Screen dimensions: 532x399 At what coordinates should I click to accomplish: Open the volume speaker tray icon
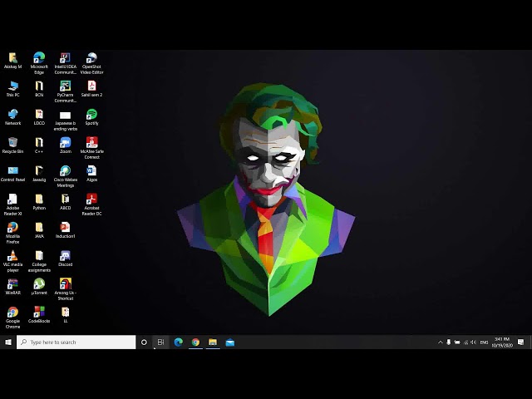tap(474, 342)
